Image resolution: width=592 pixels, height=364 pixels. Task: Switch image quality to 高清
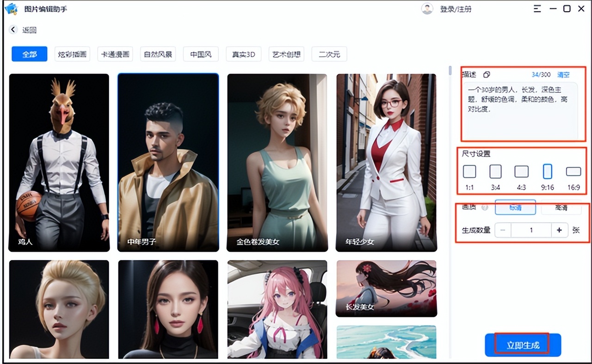point(561,207)
